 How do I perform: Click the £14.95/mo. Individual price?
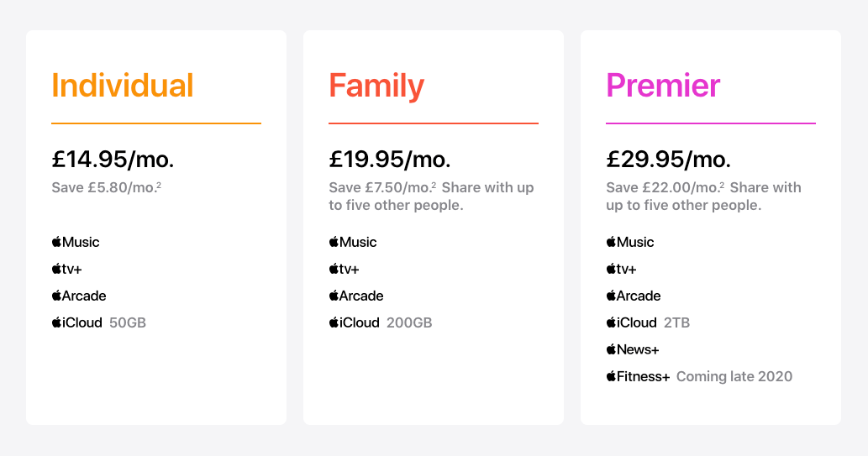113,158
